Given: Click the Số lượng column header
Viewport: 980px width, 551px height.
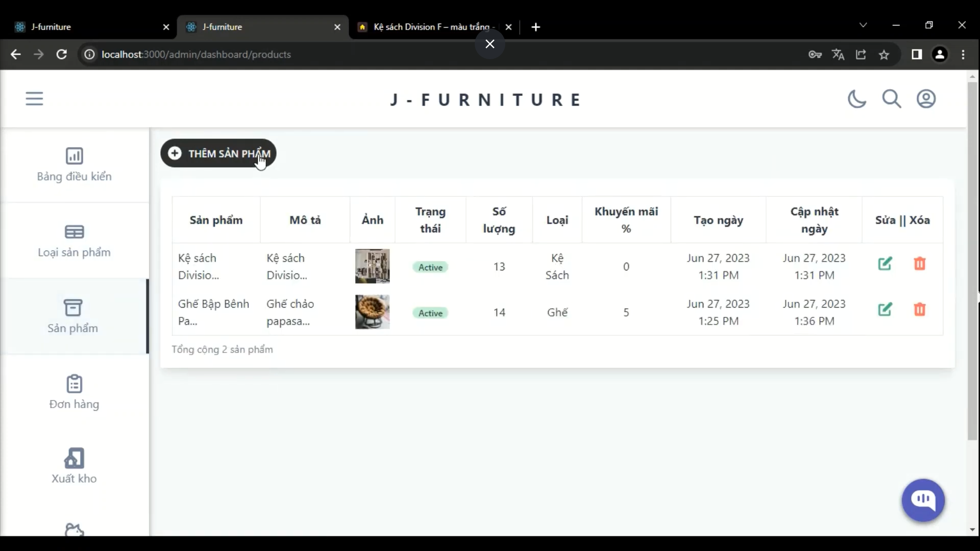Looking at the screenshot, I should pyautogui.click(x=499, y=220).
